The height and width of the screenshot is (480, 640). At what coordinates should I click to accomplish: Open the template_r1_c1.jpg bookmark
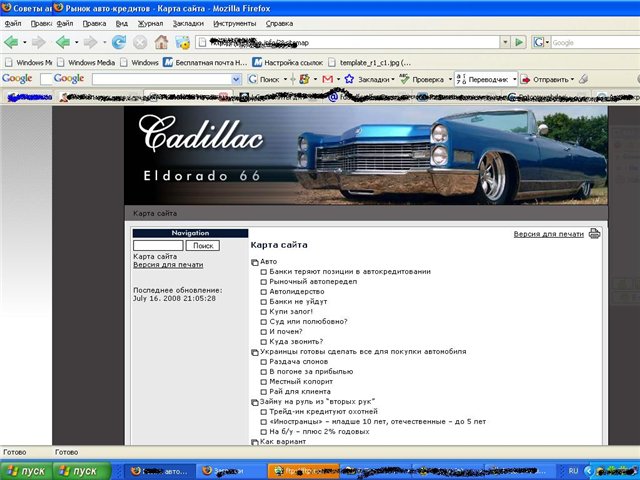click(x=370, y=62)
